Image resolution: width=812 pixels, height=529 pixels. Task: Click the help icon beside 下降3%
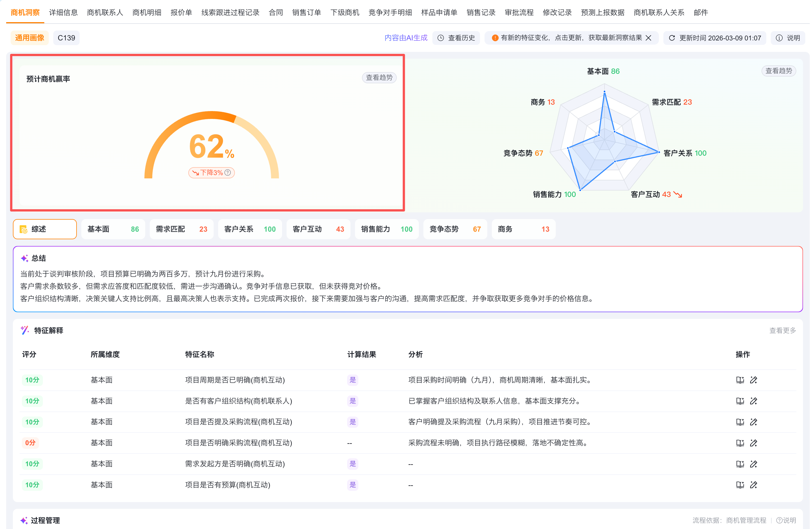pyautogui.click(x=228, y=173)
